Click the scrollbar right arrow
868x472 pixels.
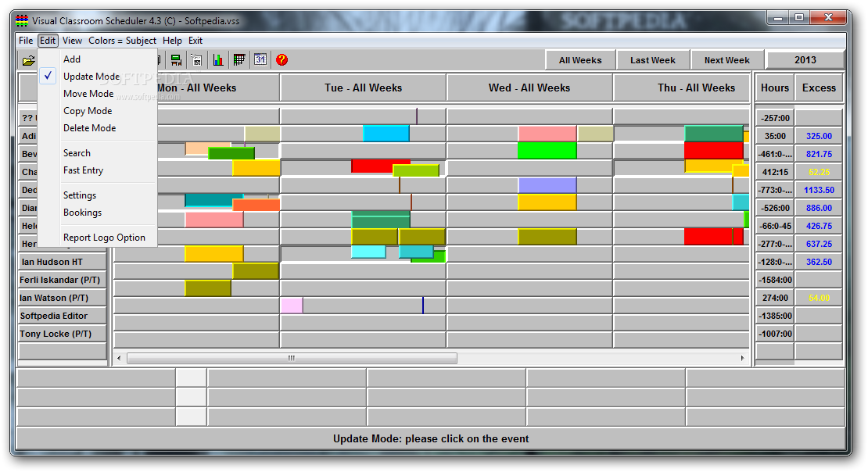point(742,358)
